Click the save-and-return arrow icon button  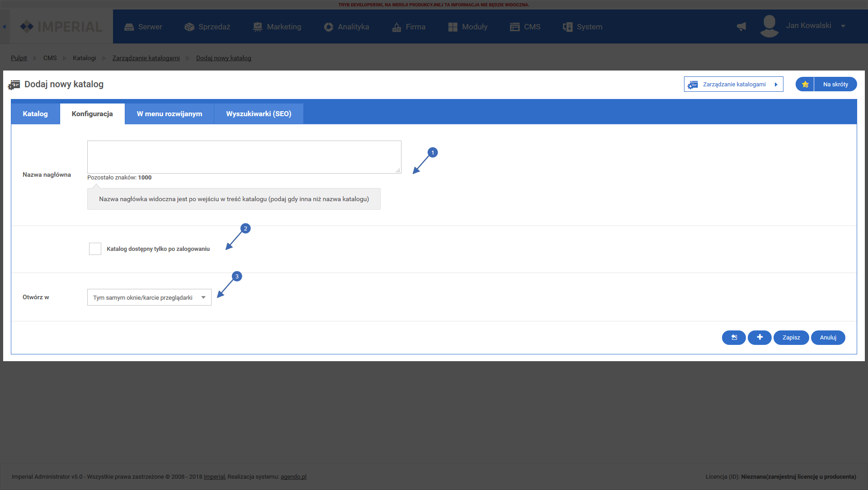(734, 337)
